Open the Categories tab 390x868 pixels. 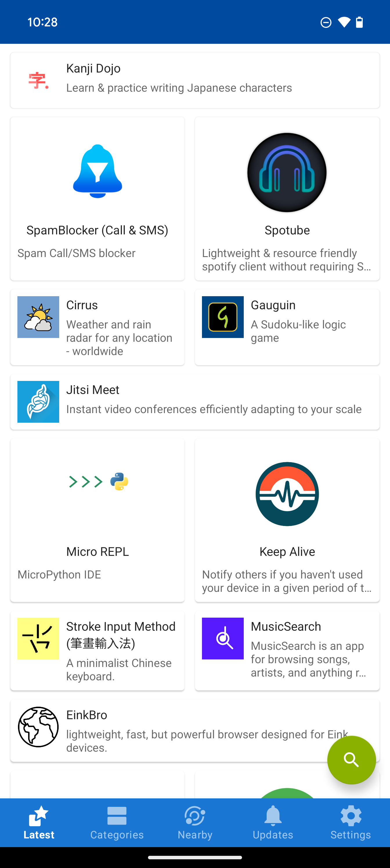[x=117, y=822]
